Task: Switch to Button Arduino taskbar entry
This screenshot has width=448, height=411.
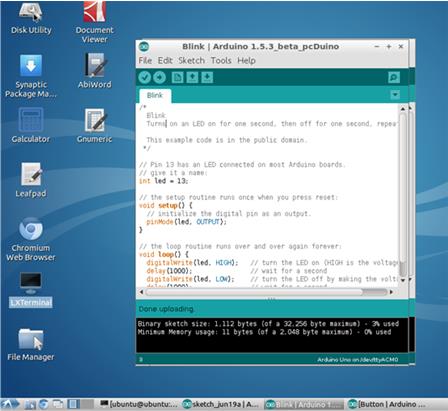Action: pyautogui.click(x=387, y=405)
